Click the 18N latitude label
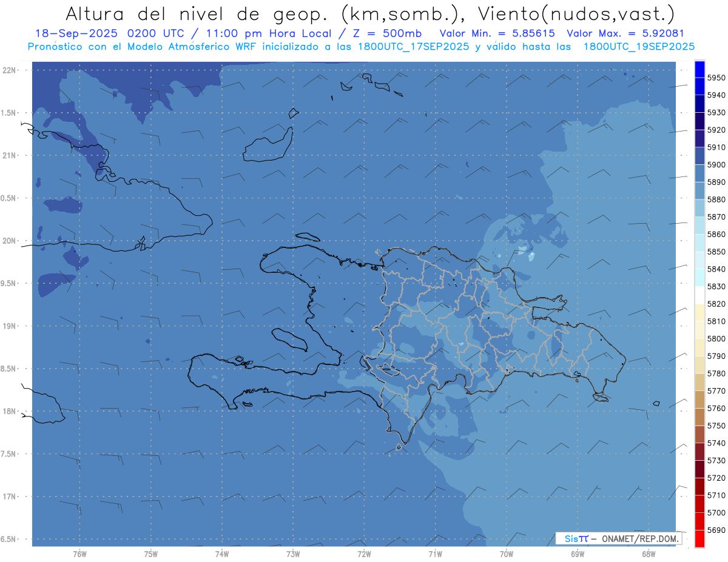The width and height of the screenshot is (728, 562). [x=8, y=411]
